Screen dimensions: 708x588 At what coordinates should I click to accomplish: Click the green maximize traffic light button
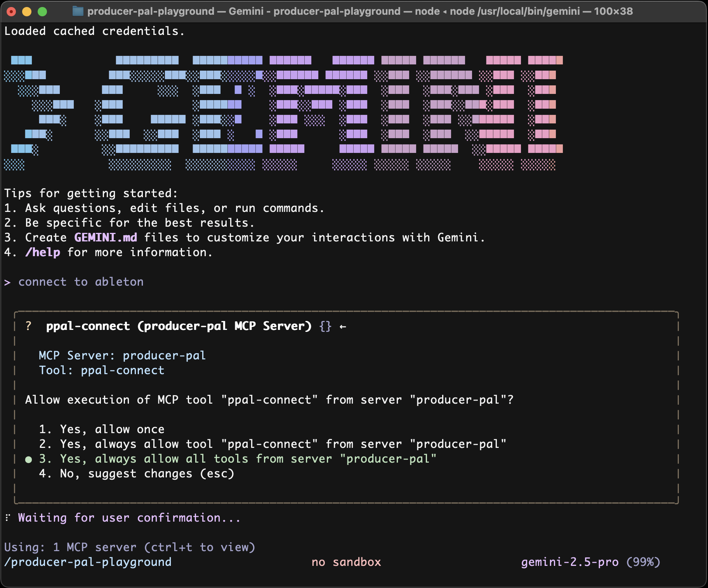[x=41, y=12]
